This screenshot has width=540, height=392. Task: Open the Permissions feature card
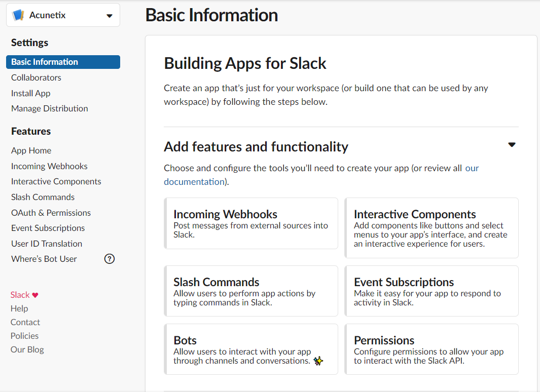(431, 349)
